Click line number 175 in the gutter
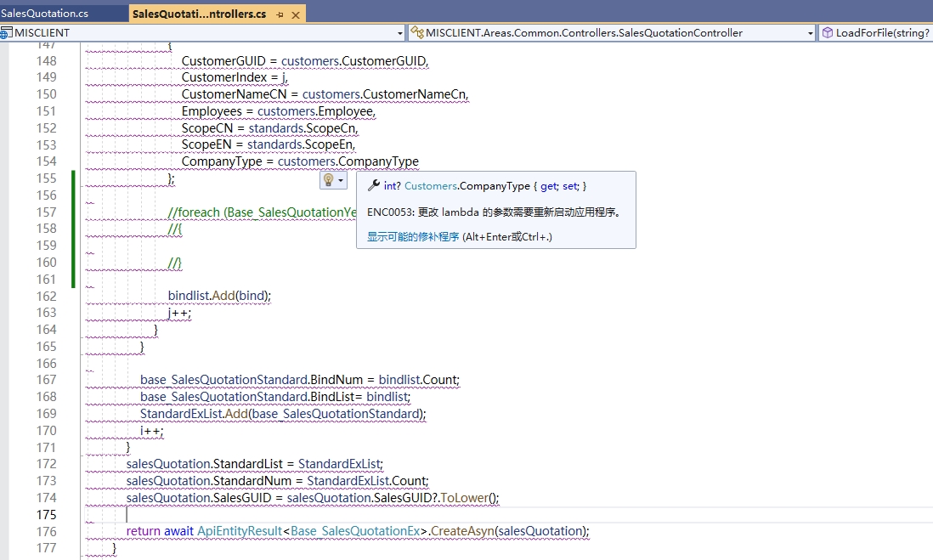 coord(48,514)
